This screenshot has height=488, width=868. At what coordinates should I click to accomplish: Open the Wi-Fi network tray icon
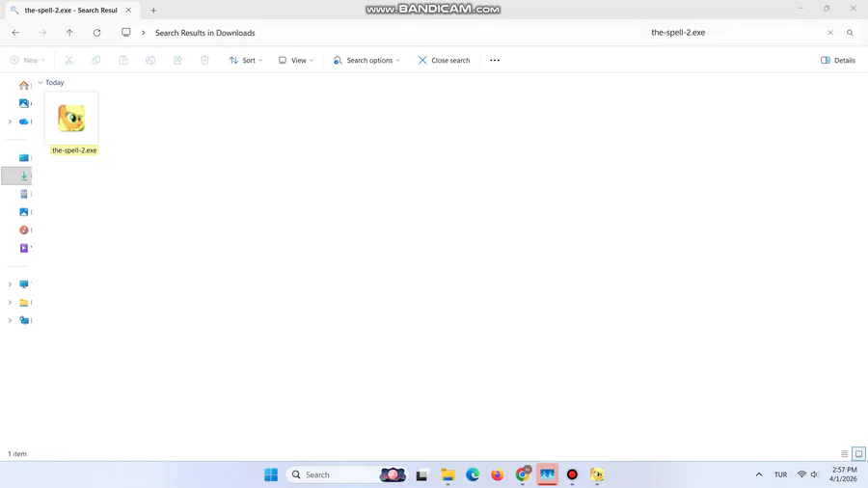pyautogui.click(x=801, y=474)
